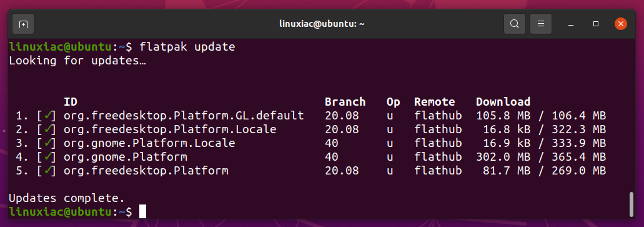Click the blinking cursor at the prompt
This screenshot has height=227, width=644.
142,211
